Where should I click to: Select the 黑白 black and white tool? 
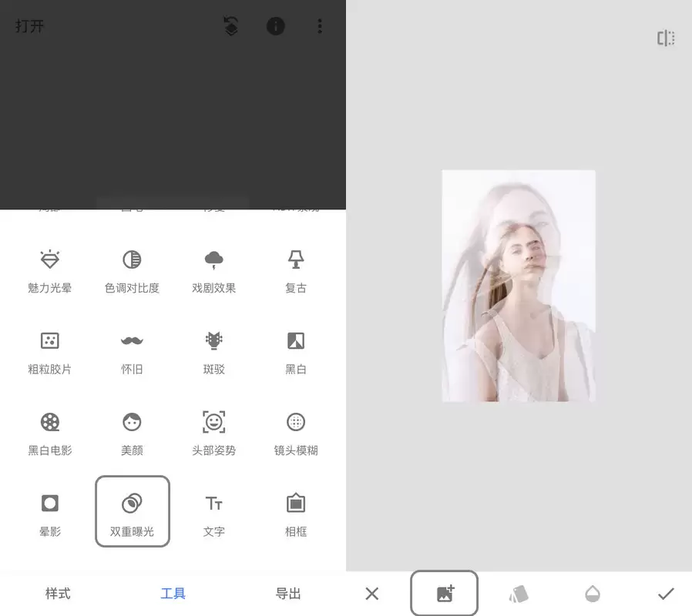(x=296, y=353)
